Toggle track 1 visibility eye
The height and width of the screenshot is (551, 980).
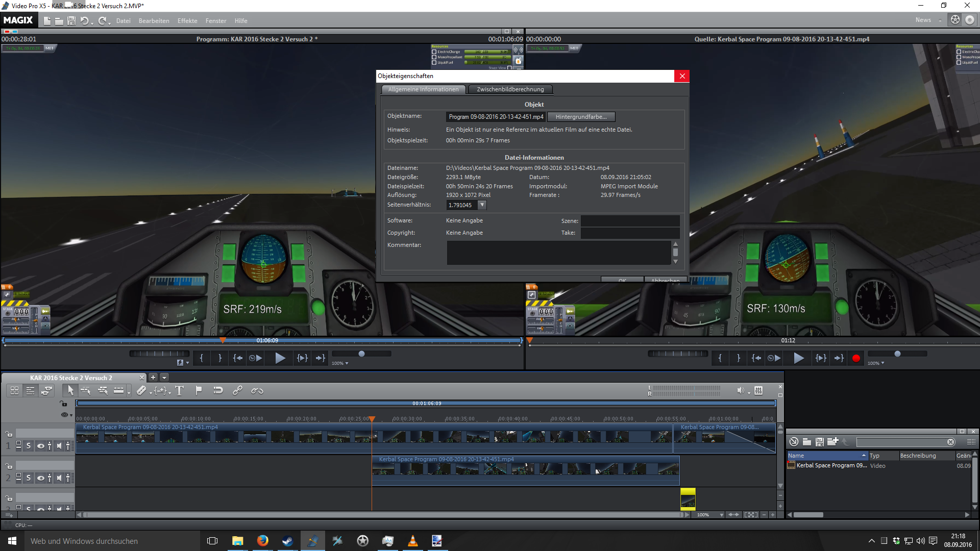[x=40, y=446]
